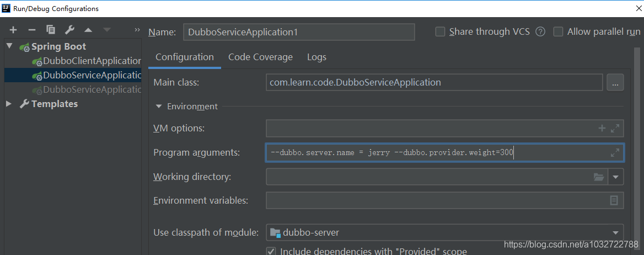Enable Share through VCS checkbox

click(440, 31)
